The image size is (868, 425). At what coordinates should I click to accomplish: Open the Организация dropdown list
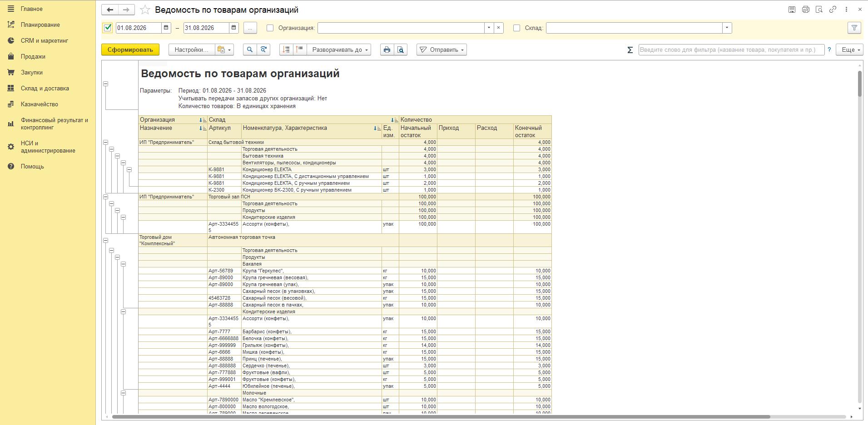point(489,28)
